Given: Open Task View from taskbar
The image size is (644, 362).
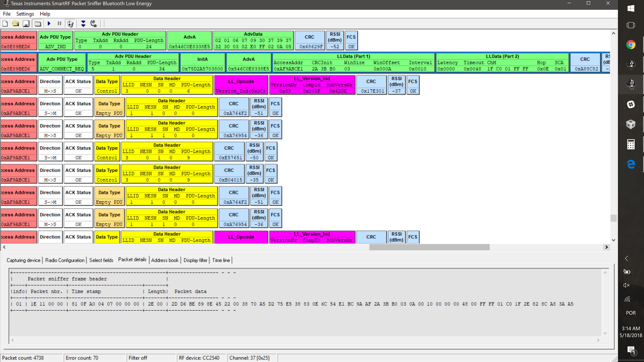Looking at the screenshot, I should click(x=631, y=25).
